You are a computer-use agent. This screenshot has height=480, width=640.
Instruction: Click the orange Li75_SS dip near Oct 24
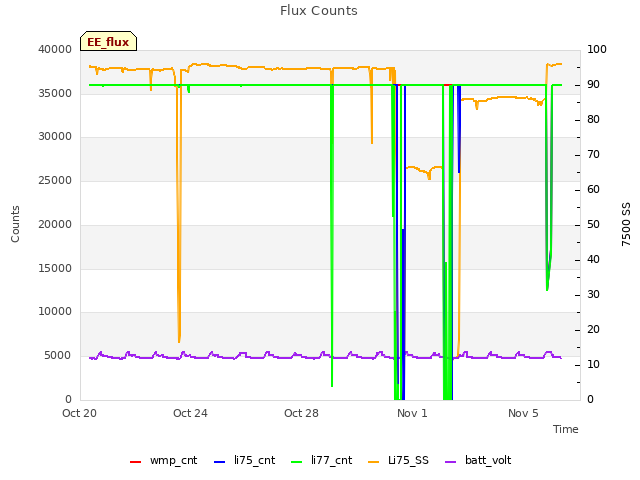pyautogui.click(x=179, y=212)
